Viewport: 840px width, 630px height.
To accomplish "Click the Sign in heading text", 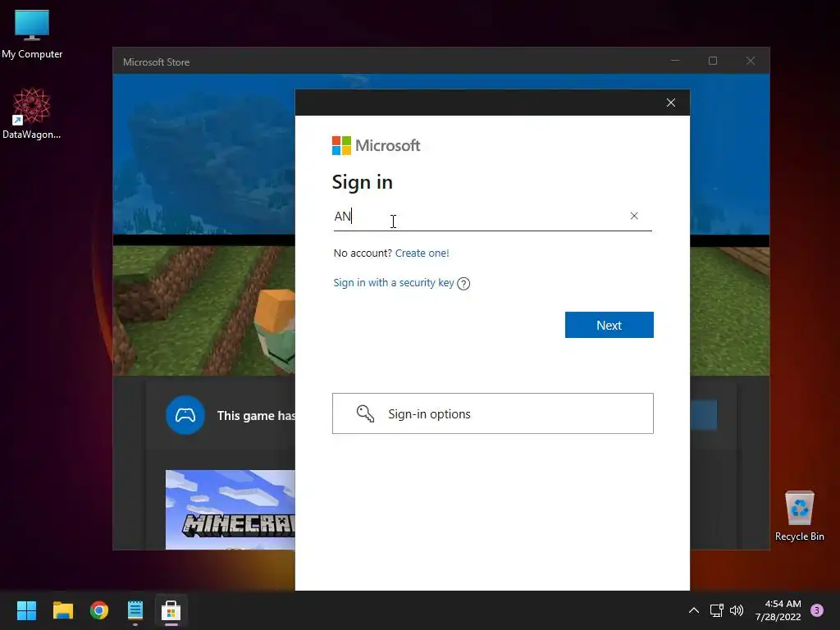I will (x=362, y=182).
